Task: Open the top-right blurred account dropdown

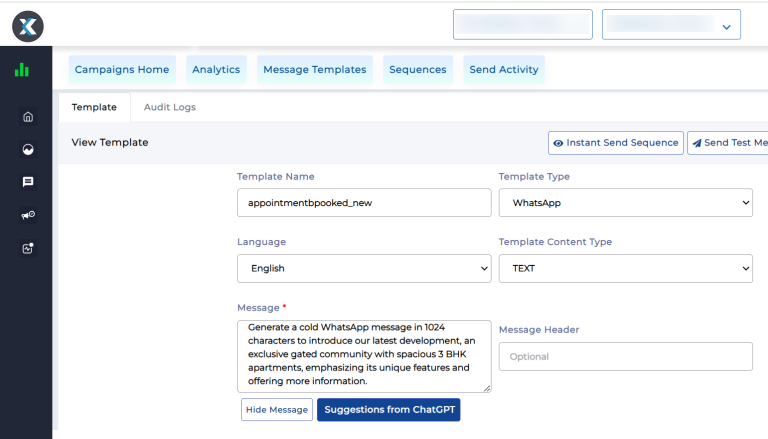Action: pos(671,24)
